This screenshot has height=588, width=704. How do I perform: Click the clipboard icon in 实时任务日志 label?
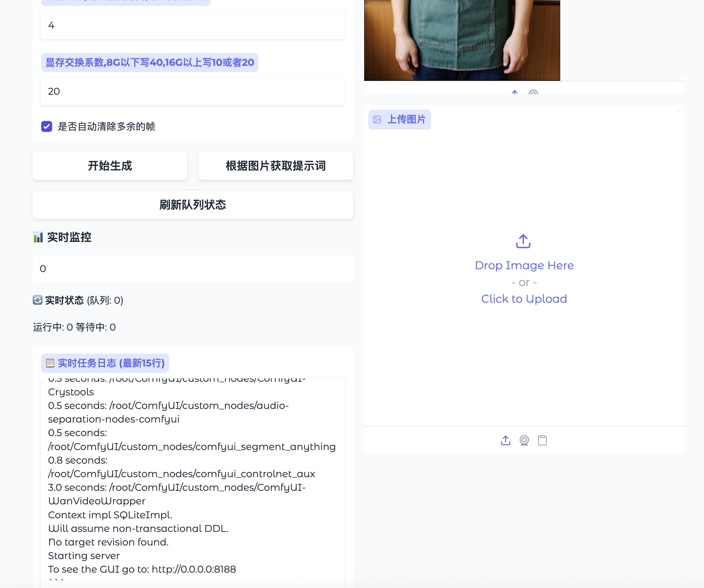50,363
